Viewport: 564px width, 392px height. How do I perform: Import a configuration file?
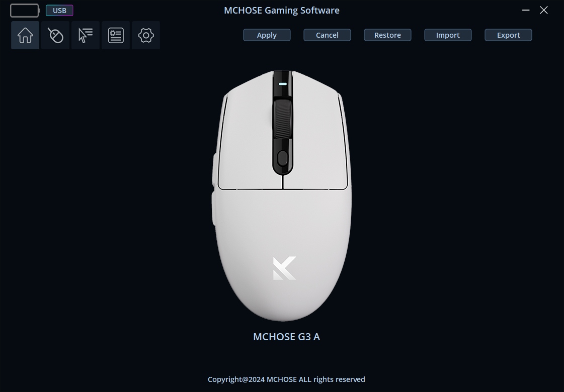pyautogui.click(x=448, y=35)
